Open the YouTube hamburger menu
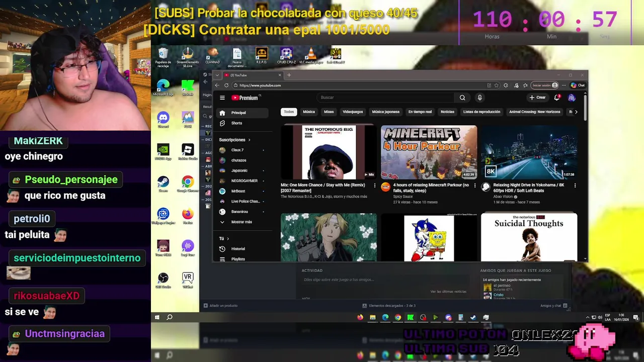Screen dimensions: 644x362 222,98
